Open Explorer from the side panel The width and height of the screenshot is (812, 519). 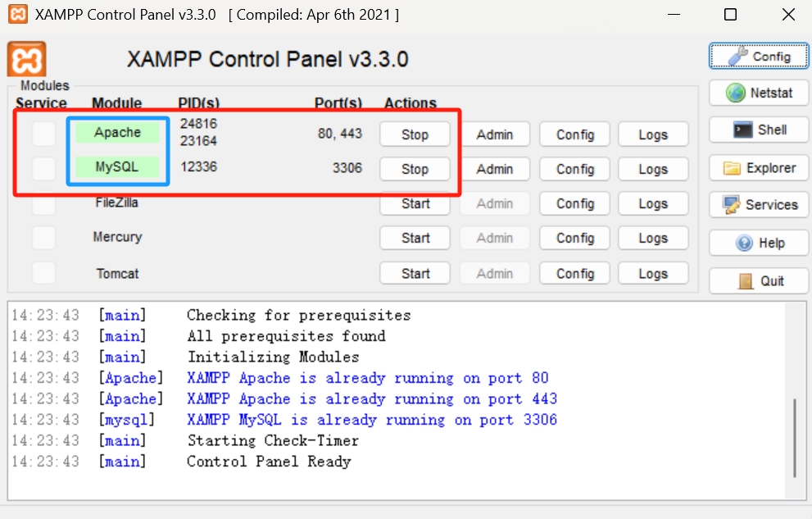tap(758, 168)
